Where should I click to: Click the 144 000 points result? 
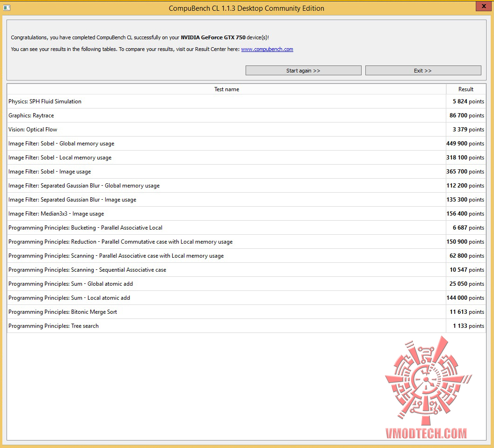coord(465,298)
